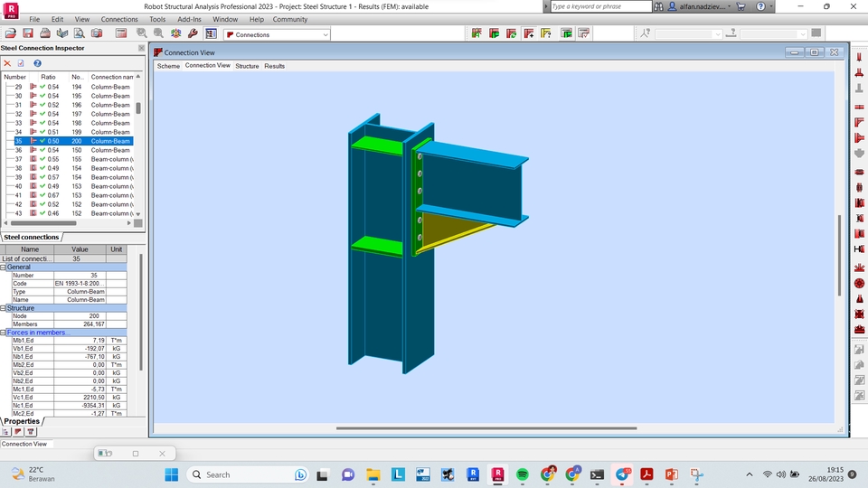Collapse the Structure properties group

coord(4,308)
